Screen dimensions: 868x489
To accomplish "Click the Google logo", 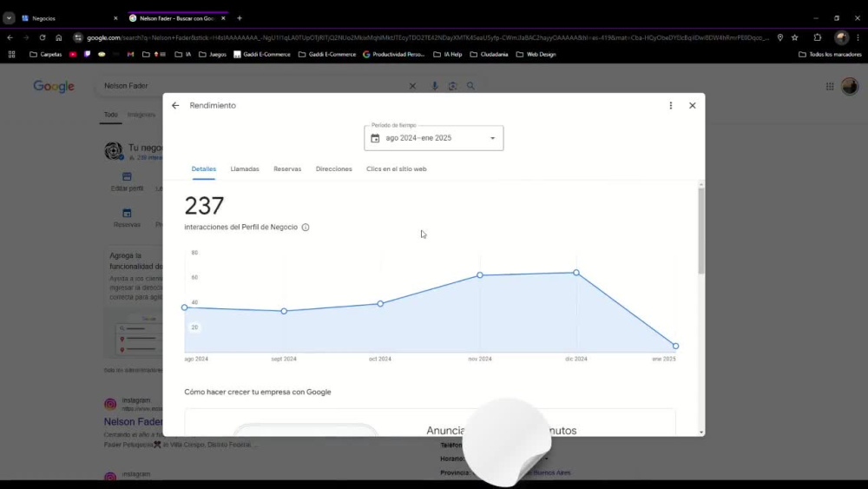I will [54, 86].
